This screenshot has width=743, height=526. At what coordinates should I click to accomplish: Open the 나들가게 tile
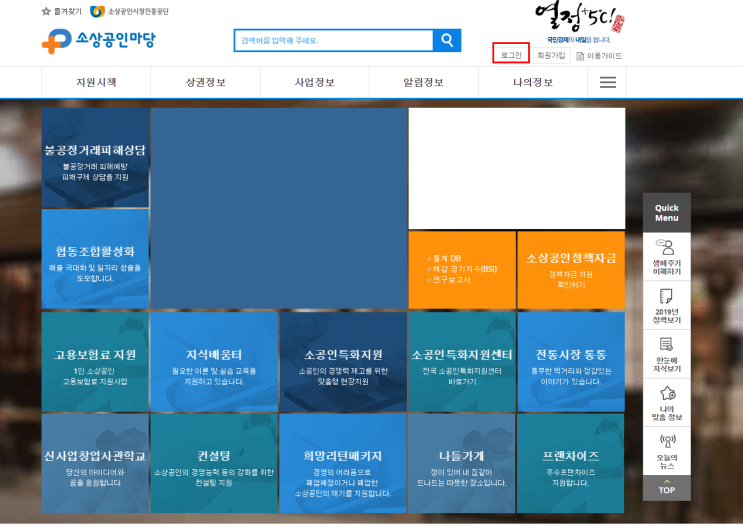(x=462, y=463)
